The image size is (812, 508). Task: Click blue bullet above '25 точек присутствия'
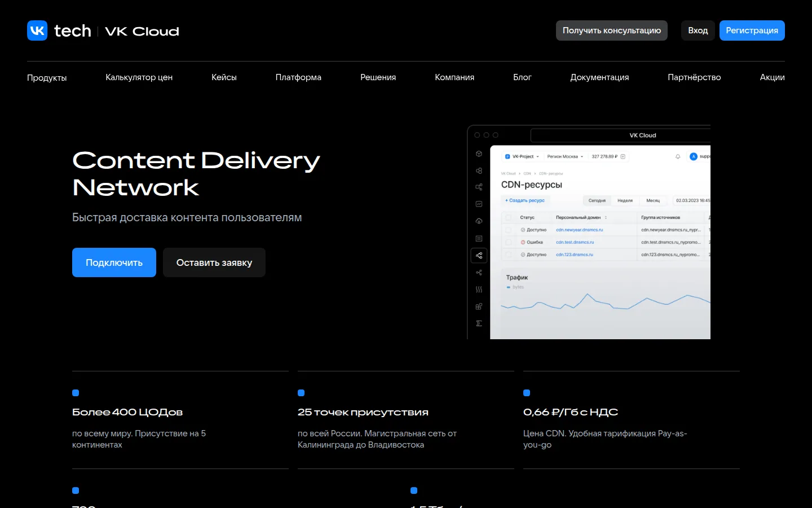[x=301, y=393]
